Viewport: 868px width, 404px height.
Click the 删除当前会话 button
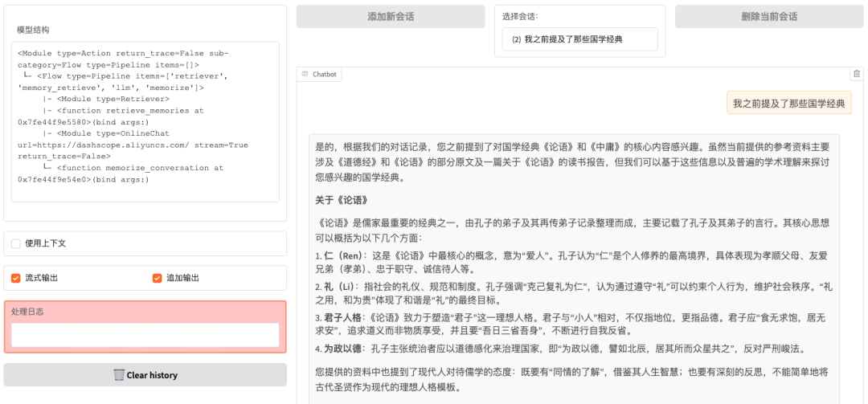(x=769, y=17)
